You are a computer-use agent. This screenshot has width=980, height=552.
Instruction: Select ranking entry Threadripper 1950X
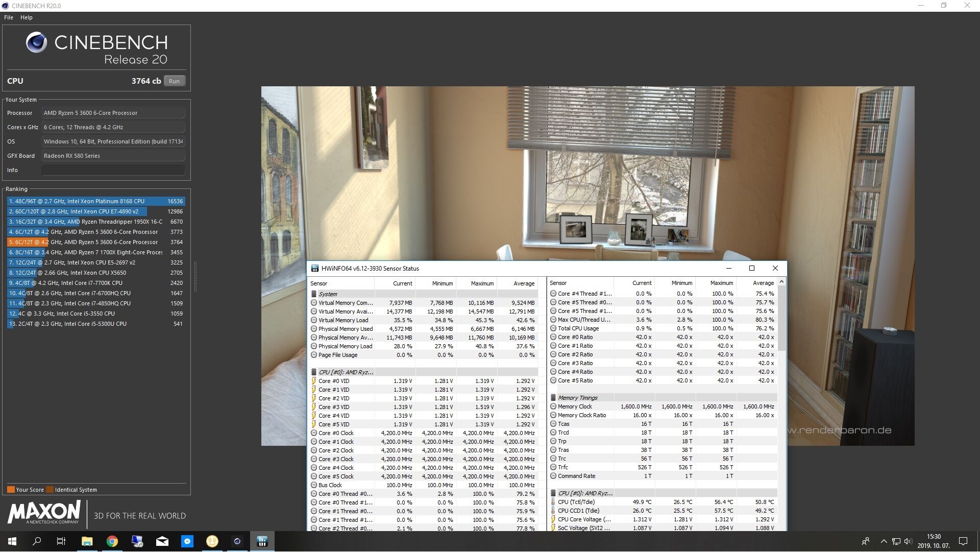click(x=96, y=222)
